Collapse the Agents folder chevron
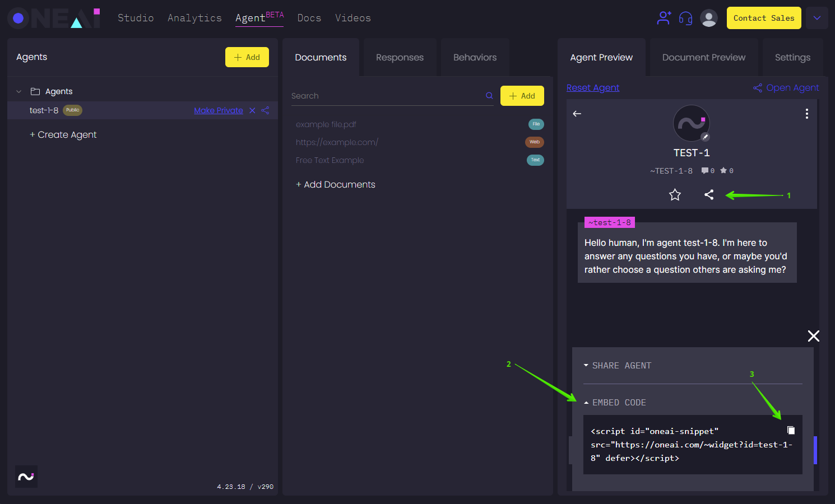835x504 pixels. [x=19, y=91]
